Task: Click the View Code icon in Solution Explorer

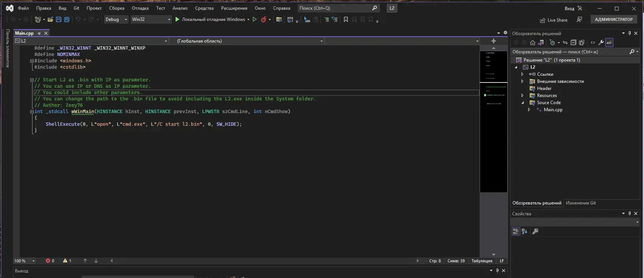Action: (593, 43)
